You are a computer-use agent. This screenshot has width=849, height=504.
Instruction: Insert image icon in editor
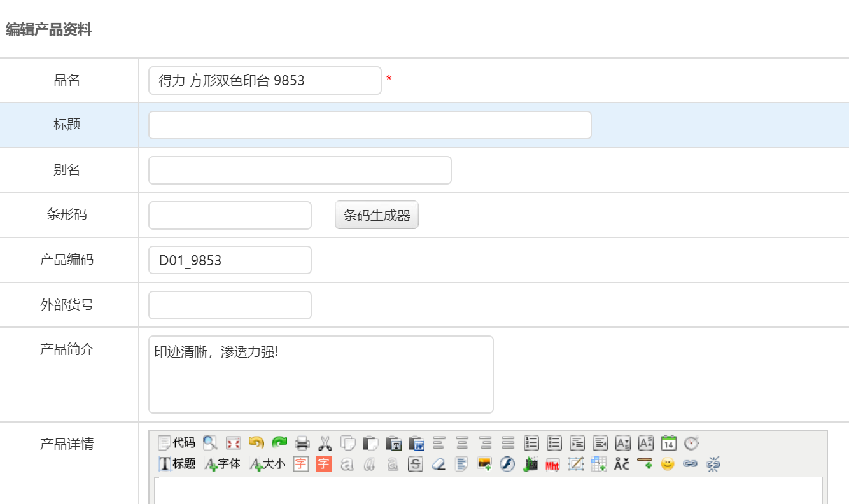coord(484,464)
